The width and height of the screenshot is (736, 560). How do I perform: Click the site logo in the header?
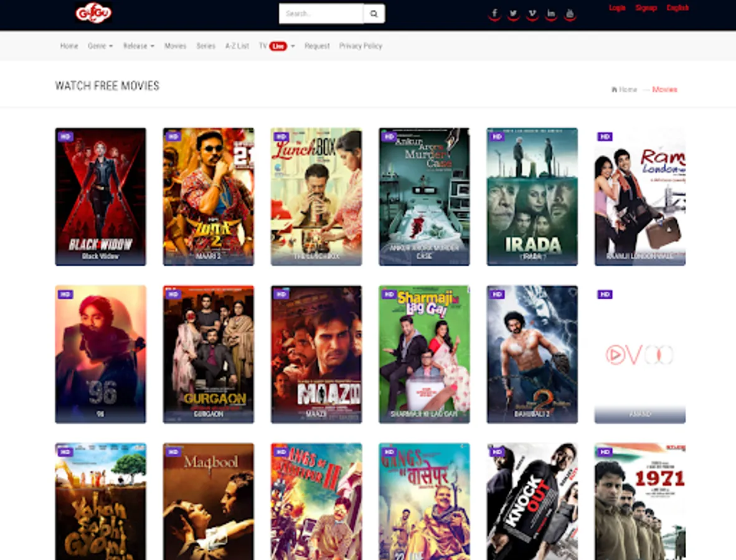coord(94,12)
